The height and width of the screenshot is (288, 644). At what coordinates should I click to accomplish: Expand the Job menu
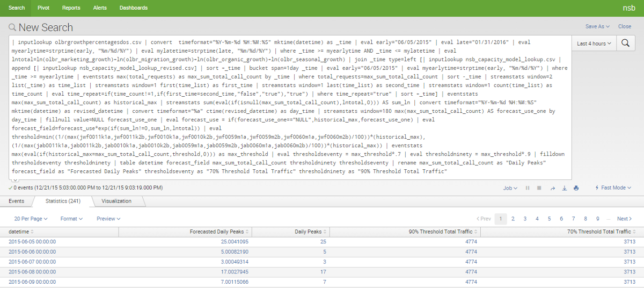tap(510, 188)
